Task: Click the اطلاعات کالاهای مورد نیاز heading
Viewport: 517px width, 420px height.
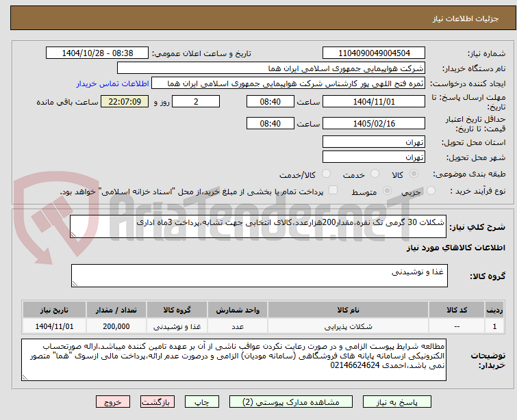Action: pyautogui.click(x=455, y=248)
